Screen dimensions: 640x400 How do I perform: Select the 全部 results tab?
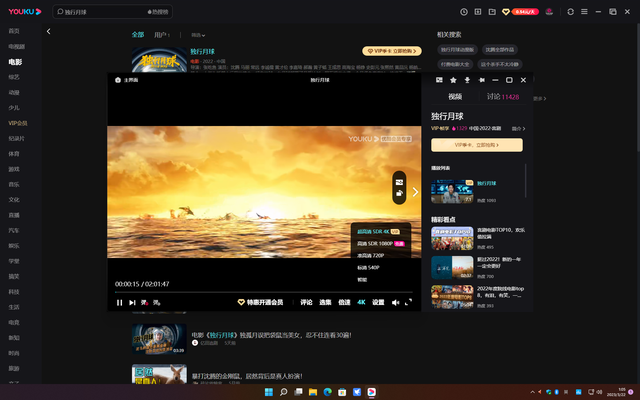(138, 35)
